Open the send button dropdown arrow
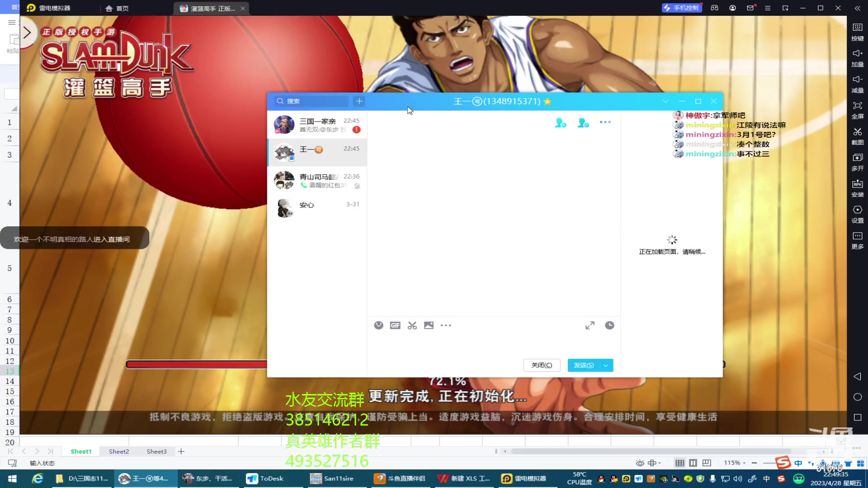Screen dimensions: 868x488 click(x=606, y=365)
